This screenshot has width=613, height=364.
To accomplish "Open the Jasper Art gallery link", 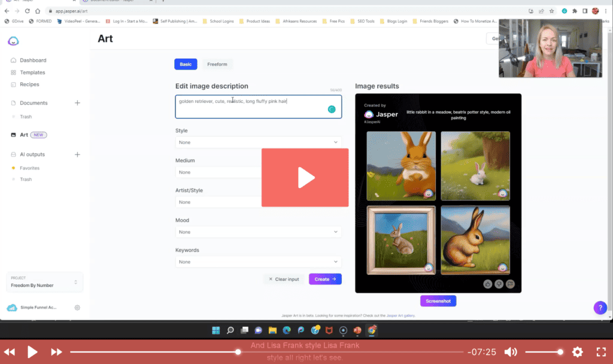I will click(400, 316).
